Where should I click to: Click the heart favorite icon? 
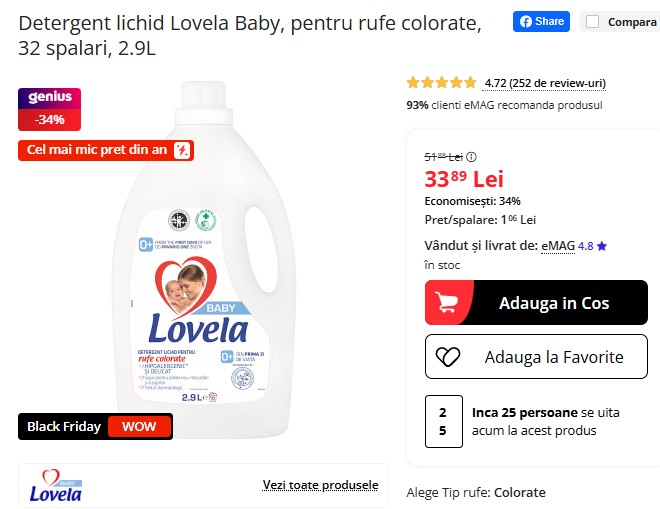coord(449,357)
